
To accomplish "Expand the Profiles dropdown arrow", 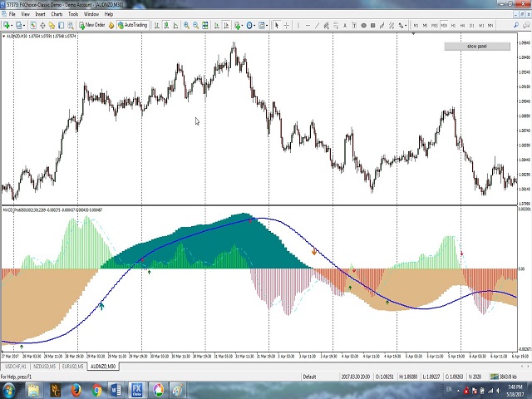I will click(24, 26).
